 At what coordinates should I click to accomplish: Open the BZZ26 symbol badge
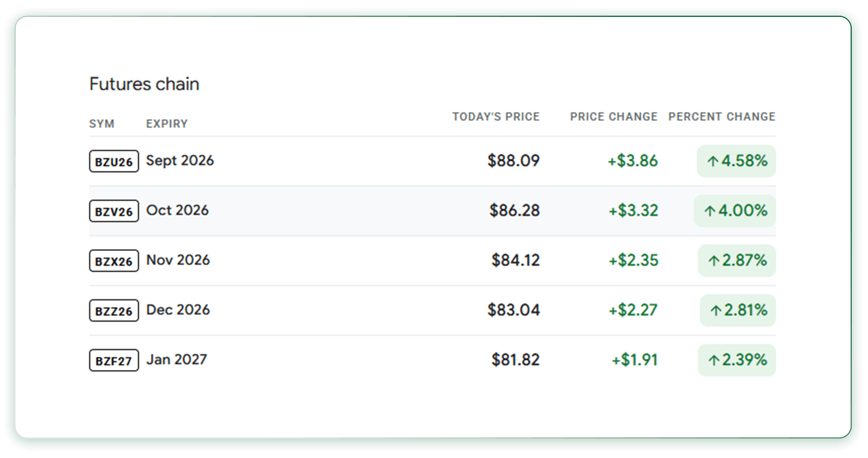point(114,311)
